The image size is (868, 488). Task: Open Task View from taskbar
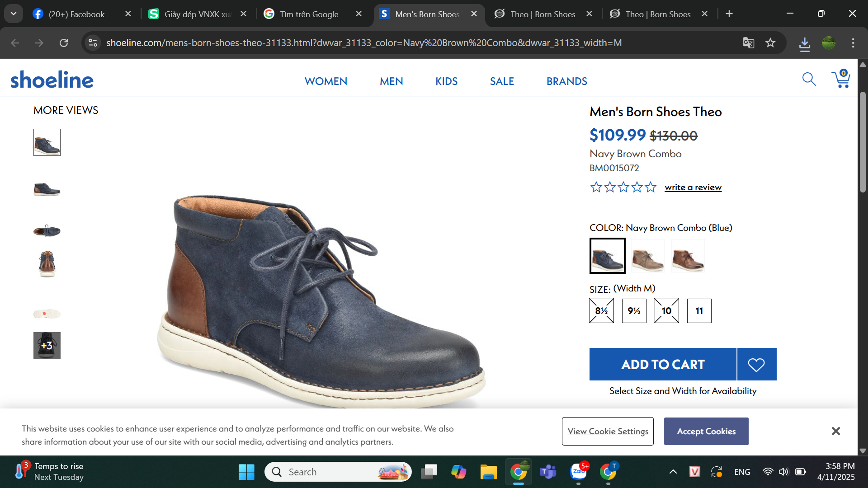click(429, 472)
